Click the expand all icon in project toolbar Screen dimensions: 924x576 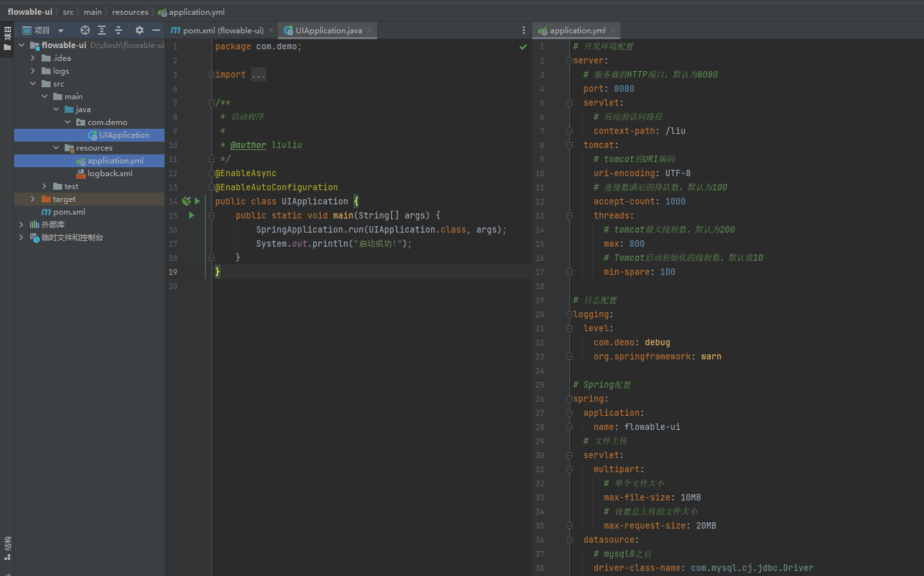(102, 30)
